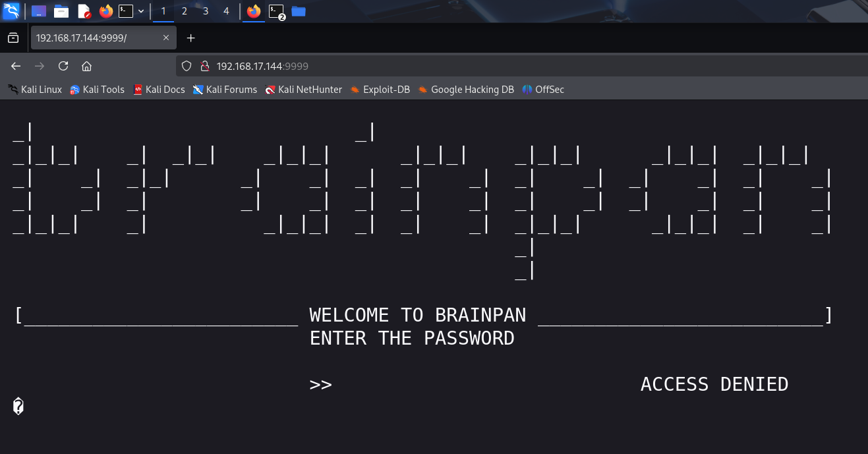Image resolution: width=868 pixels, height=454 pixels.
Task: Open the tracking protection shield icon
Action: tap(187, 66)
